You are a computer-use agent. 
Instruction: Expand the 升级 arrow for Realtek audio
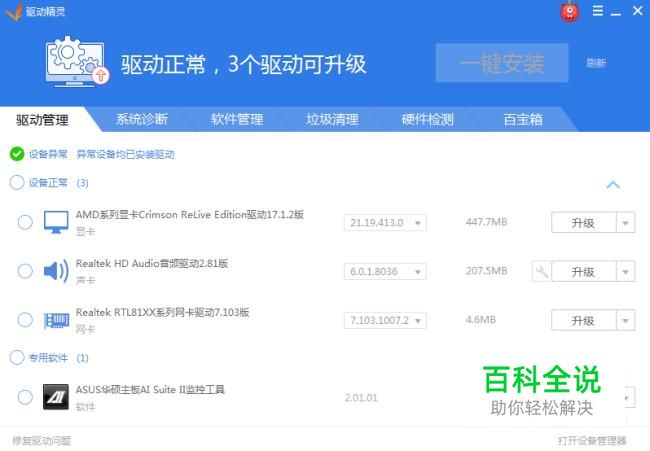pyautogui.click(x=625, y=272)
